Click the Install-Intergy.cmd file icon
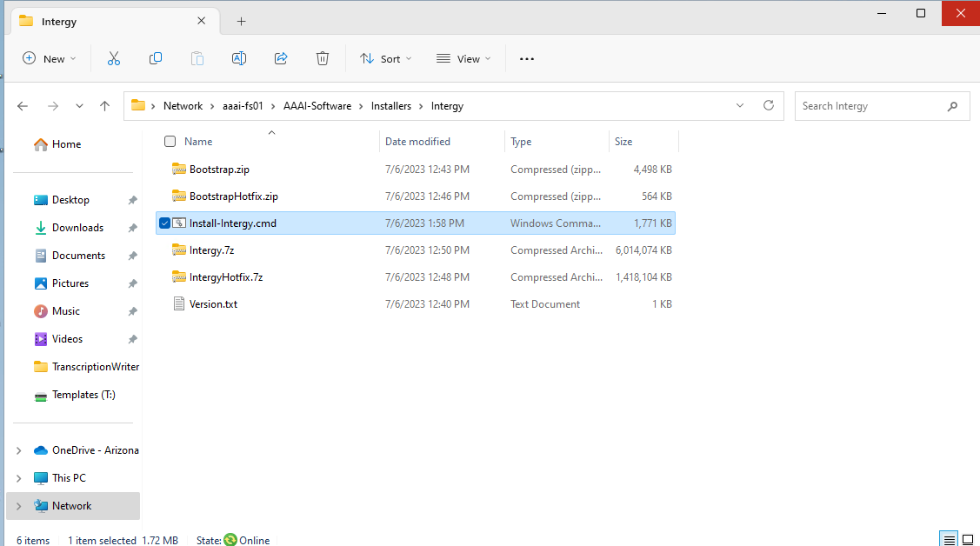The image size is (980, 546). [179, 223]
